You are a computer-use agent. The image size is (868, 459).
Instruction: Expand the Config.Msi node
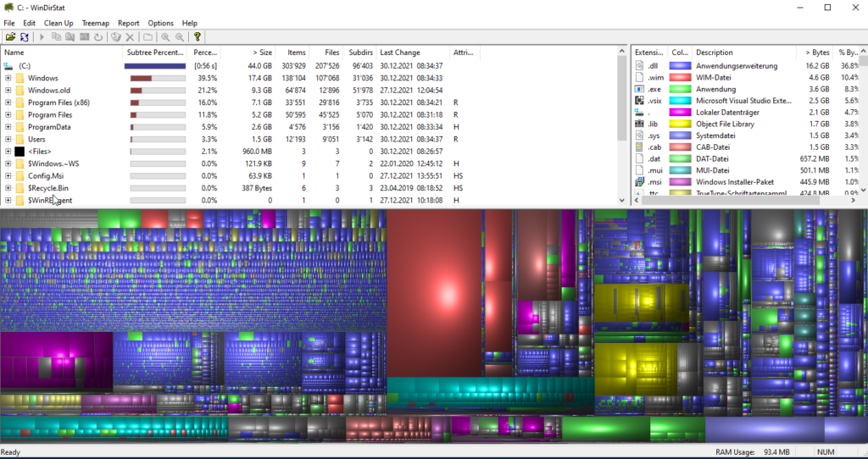8,175
